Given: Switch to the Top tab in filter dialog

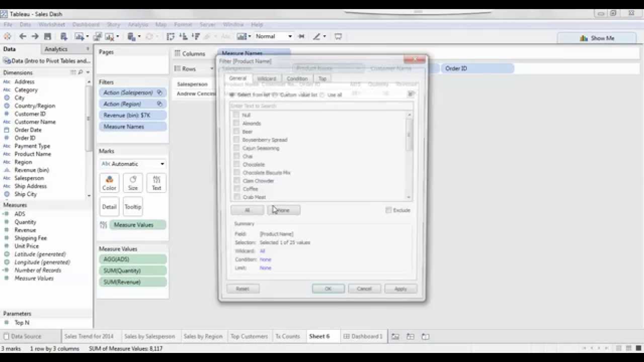Looking at the screenshot, I should [323, 78].
